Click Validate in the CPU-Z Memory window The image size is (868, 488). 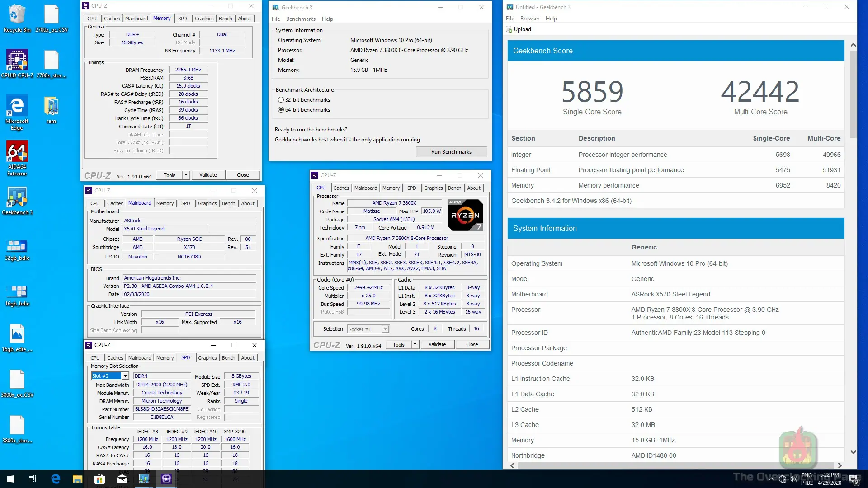click(x=208, y=175)
